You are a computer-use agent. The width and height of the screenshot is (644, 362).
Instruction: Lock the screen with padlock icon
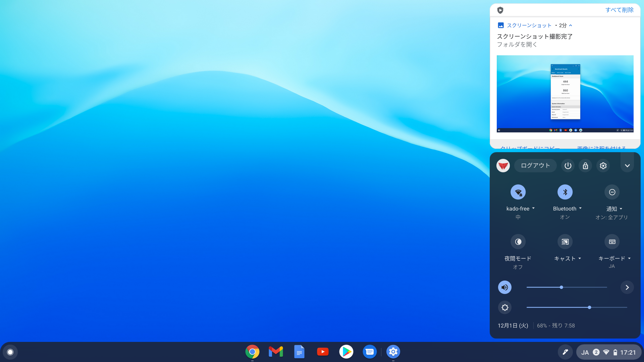585,166
